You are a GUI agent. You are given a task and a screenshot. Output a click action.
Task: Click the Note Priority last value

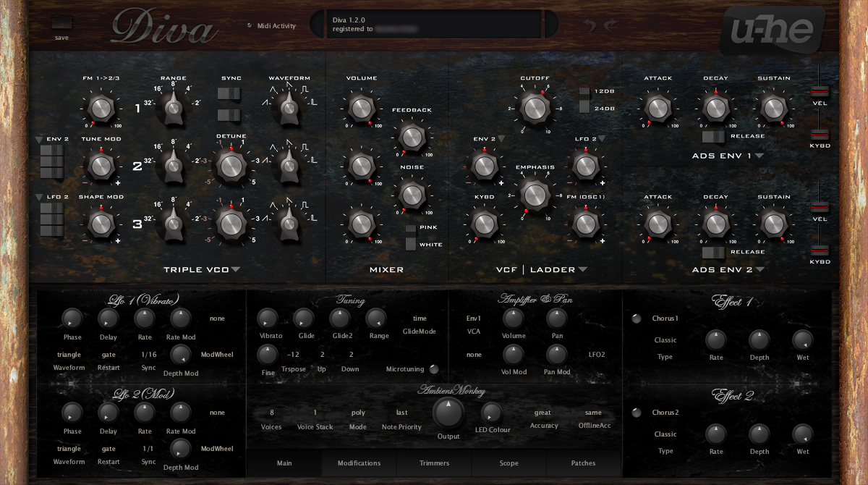[x=401, y=413]
